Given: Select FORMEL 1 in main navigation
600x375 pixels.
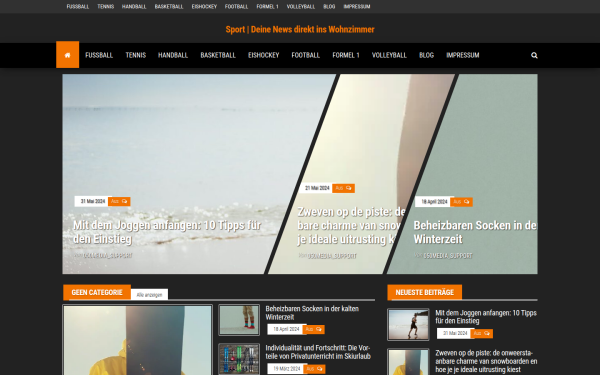Looking at the screenshot, I should click(x=346, y=55).
